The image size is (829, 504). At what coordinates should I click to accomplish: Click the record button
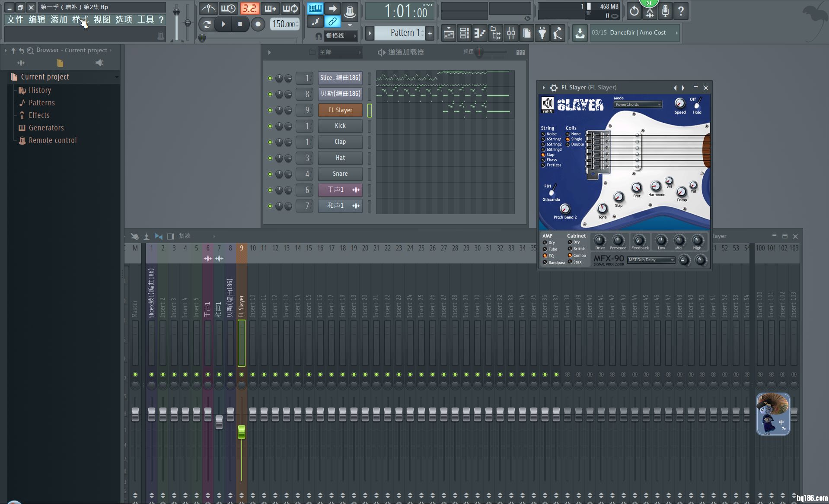(x=258, y=24)
